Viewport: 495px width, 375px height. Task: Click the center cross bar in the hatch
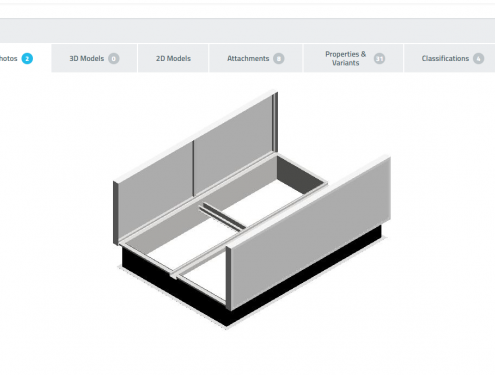[x=223, y=217]
